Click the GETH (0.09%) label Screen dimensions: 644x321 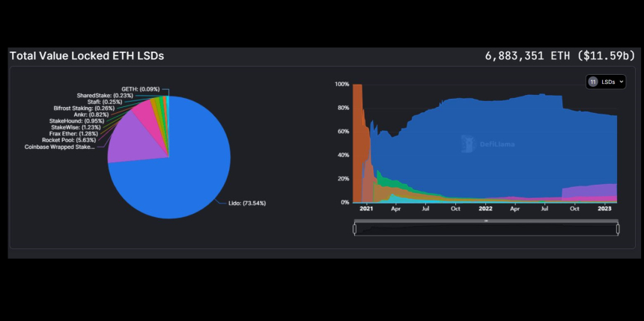[140, 89]
